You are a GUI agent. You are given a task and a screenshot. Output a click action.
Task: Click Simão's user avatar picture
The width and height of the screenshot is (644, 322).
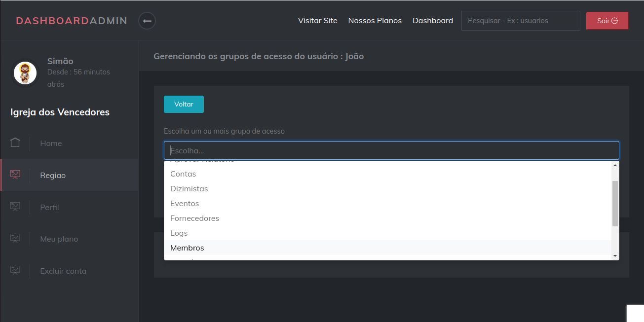pos(25,73)
